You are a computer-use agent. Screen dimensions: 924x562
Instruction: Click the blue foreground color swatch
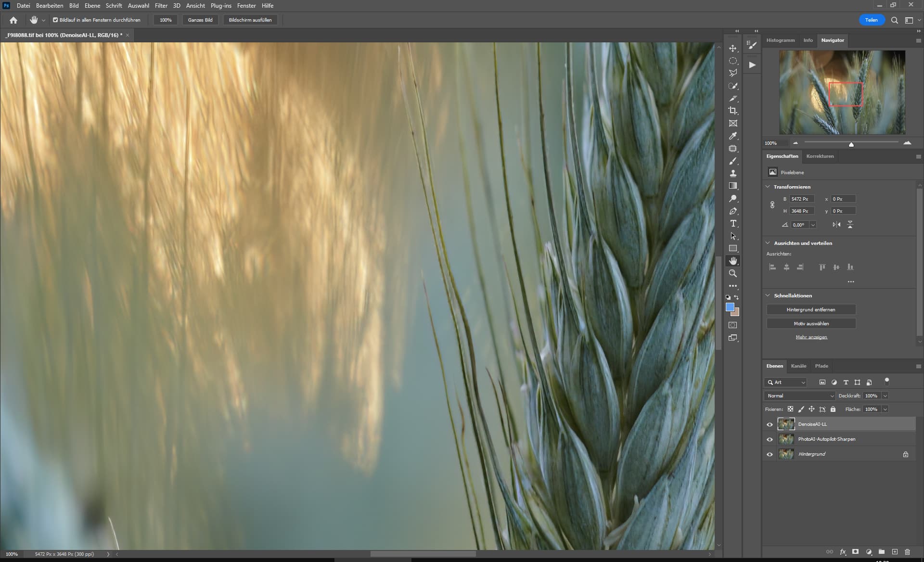pos(730,307)
